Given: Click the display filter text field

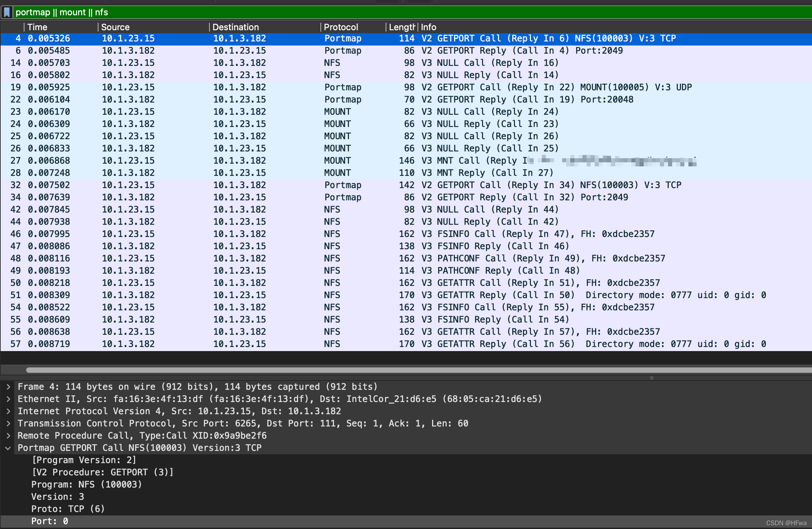Looking at the screenshot, I should [x=341, y=12].
